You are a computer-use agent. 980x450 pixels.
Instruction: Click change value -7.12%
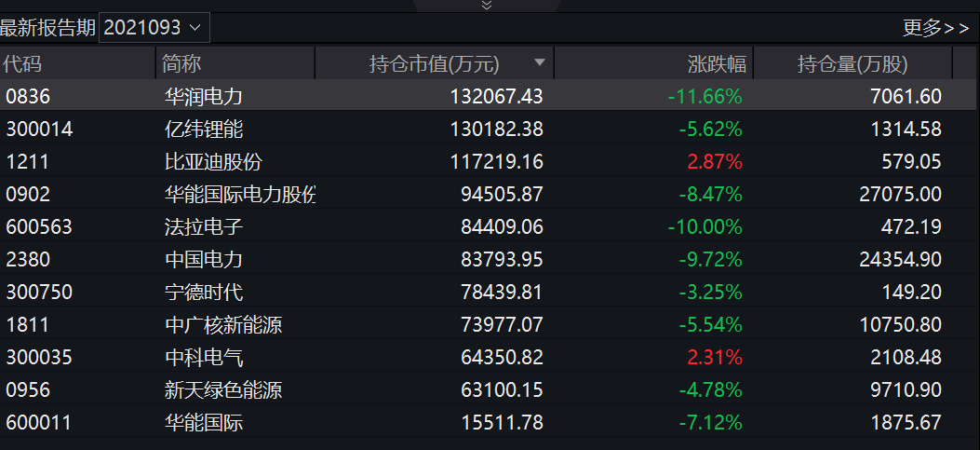711,422
